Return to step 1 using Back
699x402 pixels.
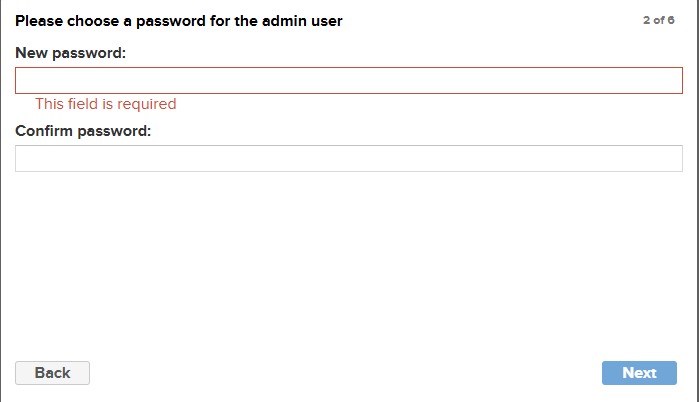pyautogui.click(x=52, y=373)
